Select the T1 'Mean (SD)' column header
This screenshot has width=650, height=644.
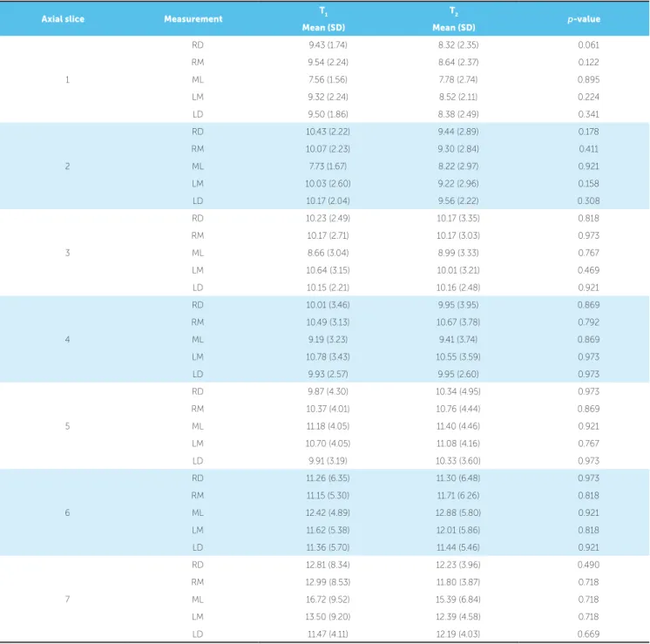point(323,28)
